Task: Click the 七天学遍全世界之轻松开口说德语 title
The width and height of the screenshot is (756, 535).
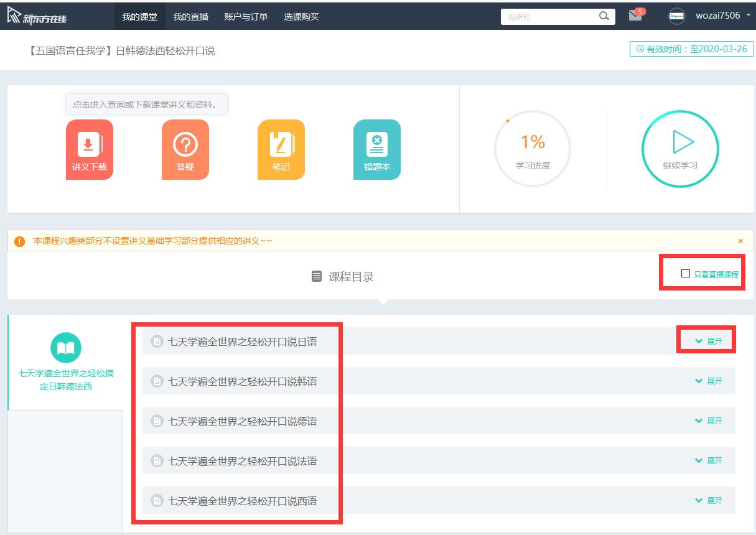Action: (243, 421)
